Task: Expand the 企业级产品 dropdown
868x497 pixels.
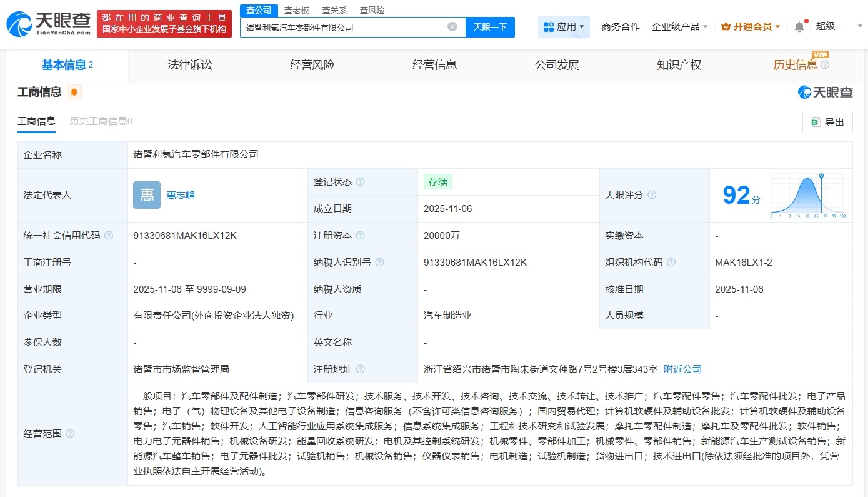Action: [680, 26]
